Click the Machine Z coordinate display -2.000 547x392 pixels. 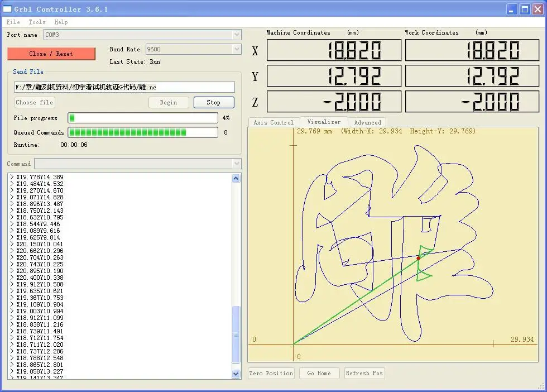click(334, 102)
